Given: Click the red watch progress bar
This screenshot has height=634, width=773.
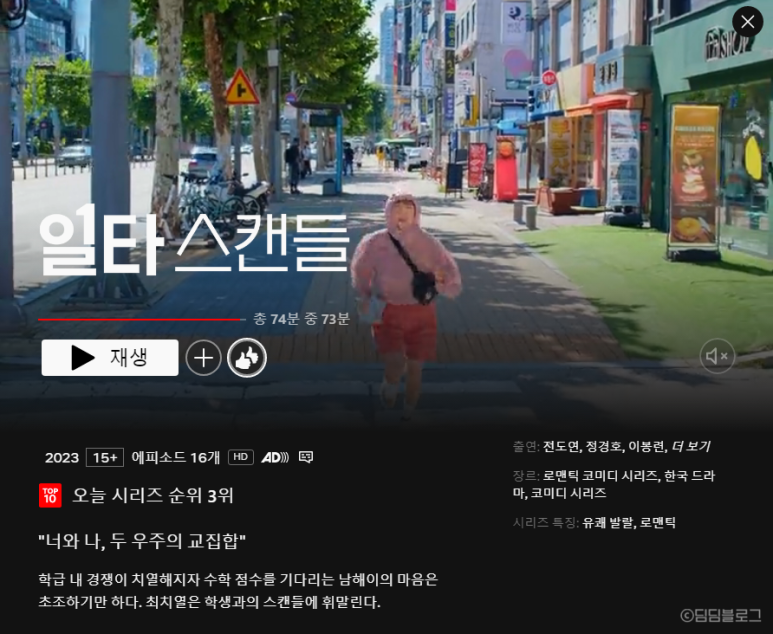Looking at the screenshot, I should point(141,319).
